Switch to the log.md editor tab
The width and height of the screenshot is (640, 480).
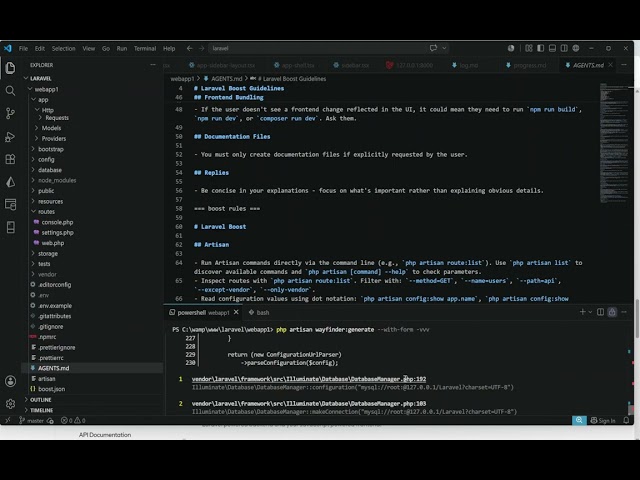click(465, 65)
